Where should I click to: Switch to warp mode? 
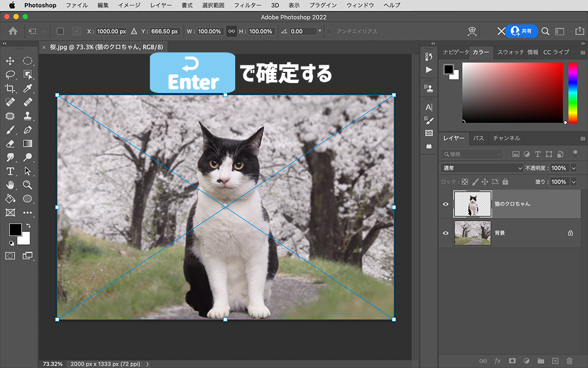click(472, 31)
